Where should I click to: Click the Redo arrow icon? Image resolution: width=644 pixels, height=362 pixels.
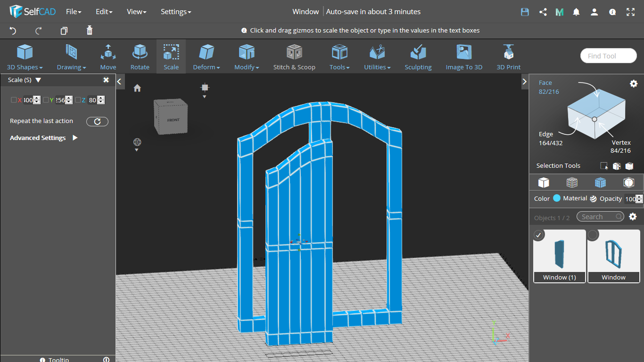click(x=39, y=31)
